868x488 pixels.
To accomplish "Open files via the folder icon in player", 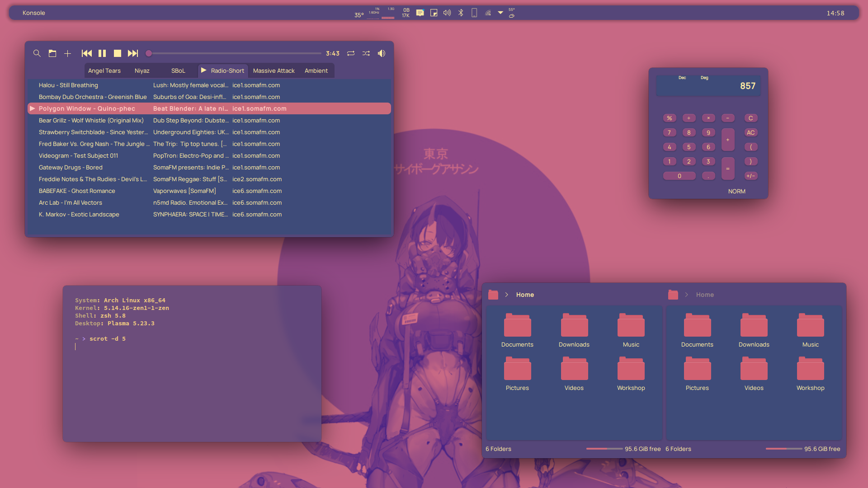I will (52, 53).
